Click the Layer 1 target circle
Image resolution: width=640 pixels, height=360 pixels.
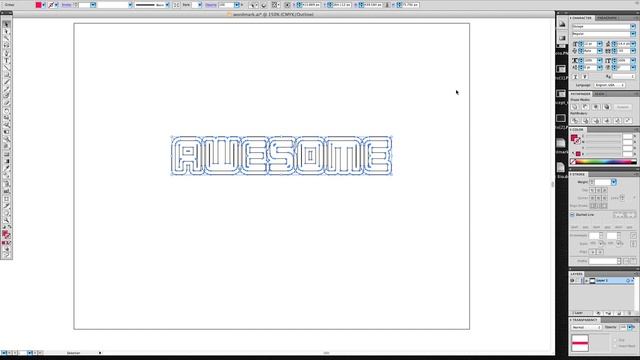628,281
